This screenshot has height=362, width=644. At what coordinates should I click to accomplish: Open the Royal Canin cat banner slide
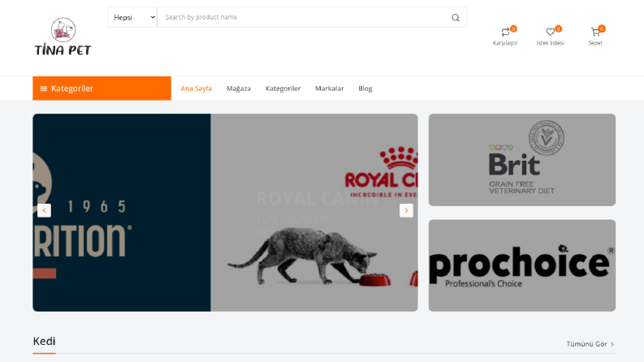coord(314,213)
